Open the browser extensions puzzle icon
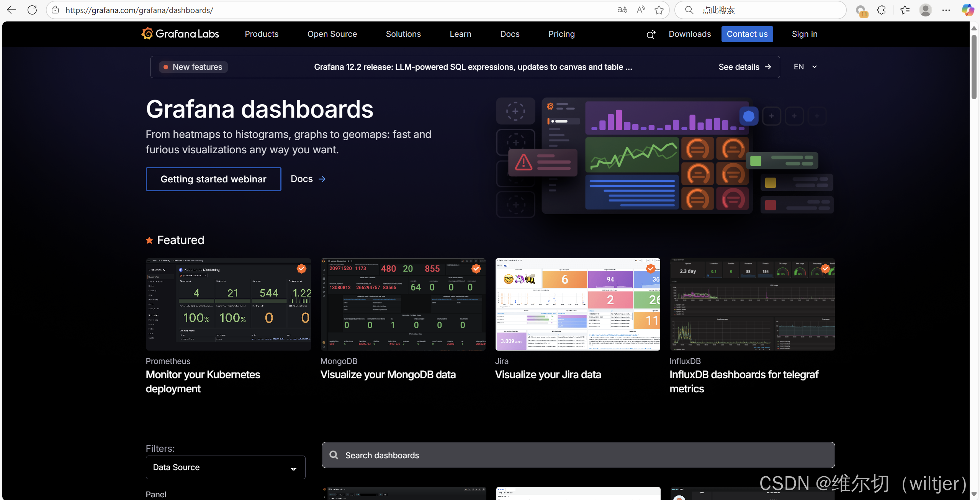Screen dimensions: 980x500 coord(882,10)
